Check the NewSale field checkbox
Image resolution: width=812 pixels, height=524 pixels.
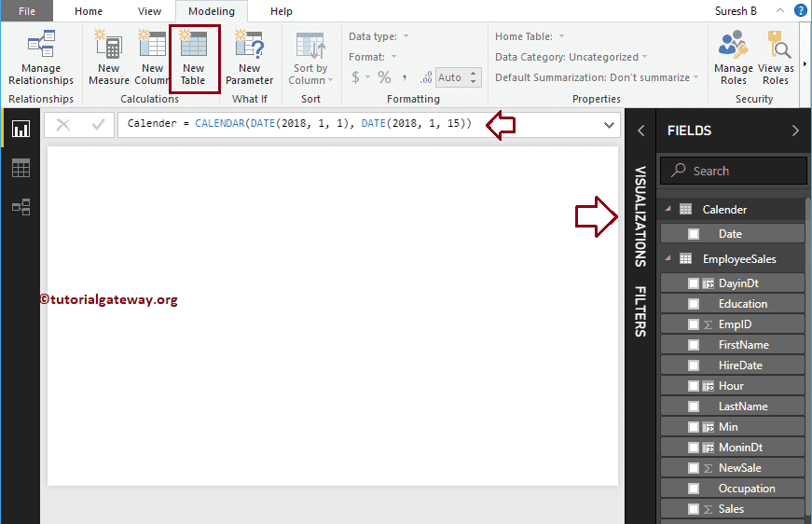point(694,468)
